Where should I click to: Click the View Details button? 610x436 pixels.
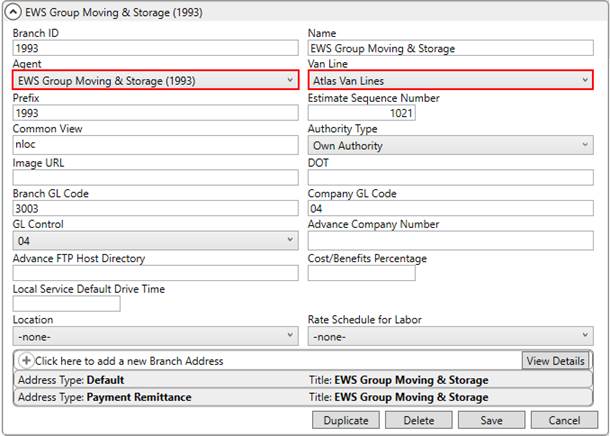point(555,361)
